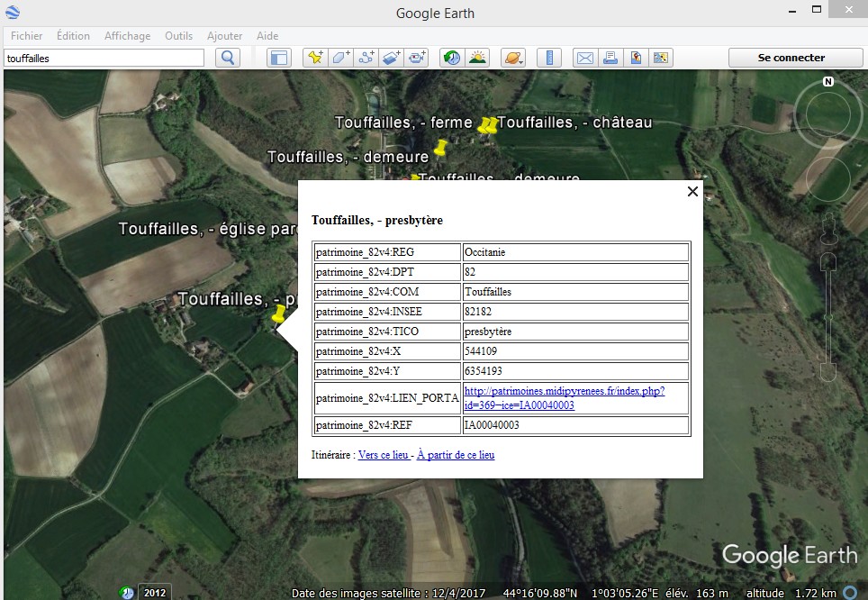Viewport: 868px width, 600px height.
Task: Click the balloon title 'Touffailles, - presbytère'
Action: click(377, 220)
